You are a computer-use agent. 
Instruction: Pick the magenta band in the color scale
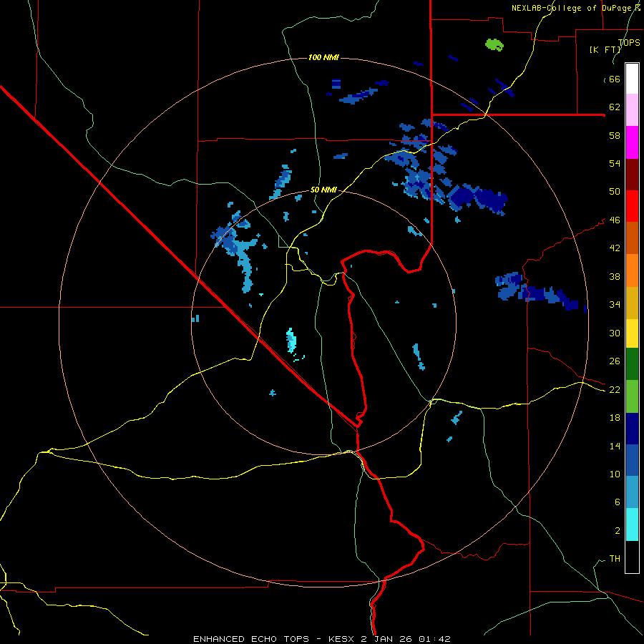tap(632, 142)
